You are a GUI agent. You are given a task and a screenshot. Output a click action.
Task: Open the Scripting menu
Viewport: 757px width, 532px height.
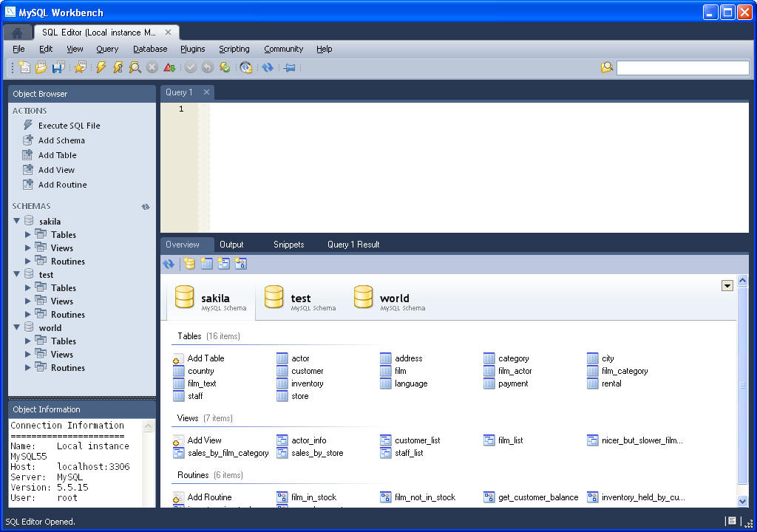(234, 49)
